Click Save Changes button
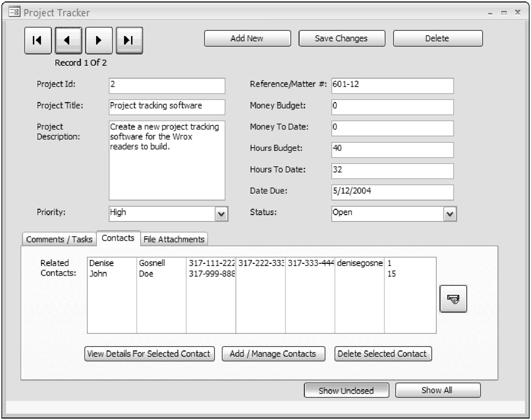This screenshot has width=531, height=420. [341, 38]
